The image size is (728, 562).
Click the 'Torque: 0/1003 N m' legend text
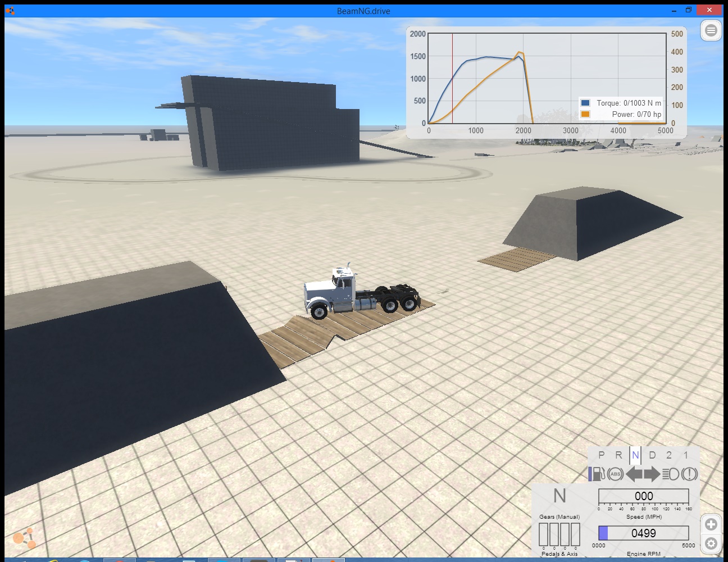629,103
